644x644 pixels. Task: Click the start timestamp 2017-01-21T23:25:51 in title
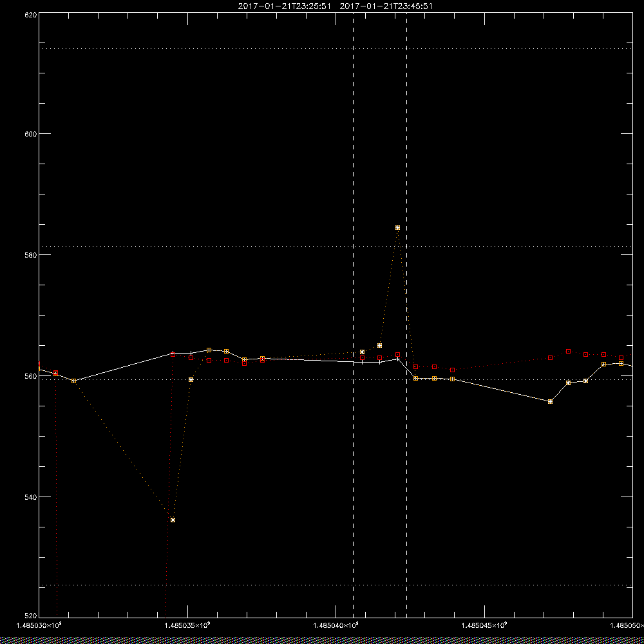284,6
